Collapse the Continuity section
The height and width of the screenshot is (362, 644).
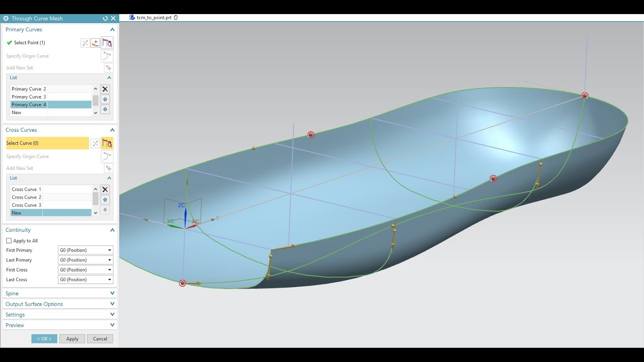tap(112, 230)
